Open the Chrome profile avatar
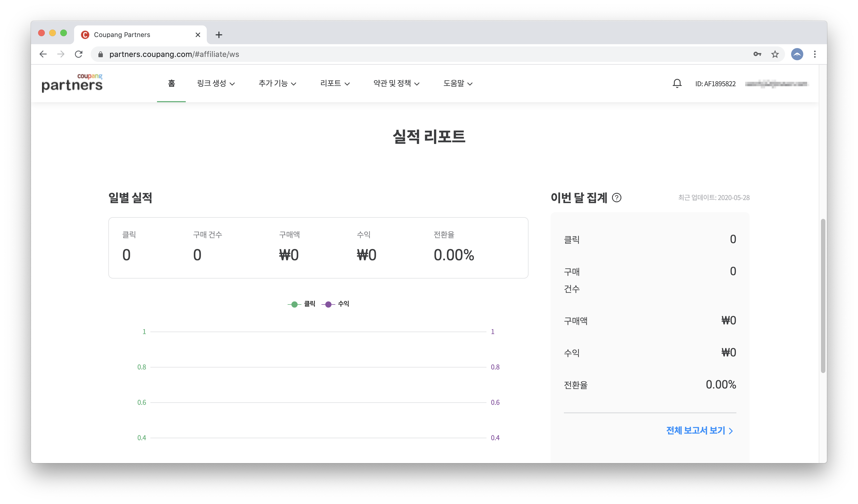This screenshot has height=504, width=858. click(797, 54)
